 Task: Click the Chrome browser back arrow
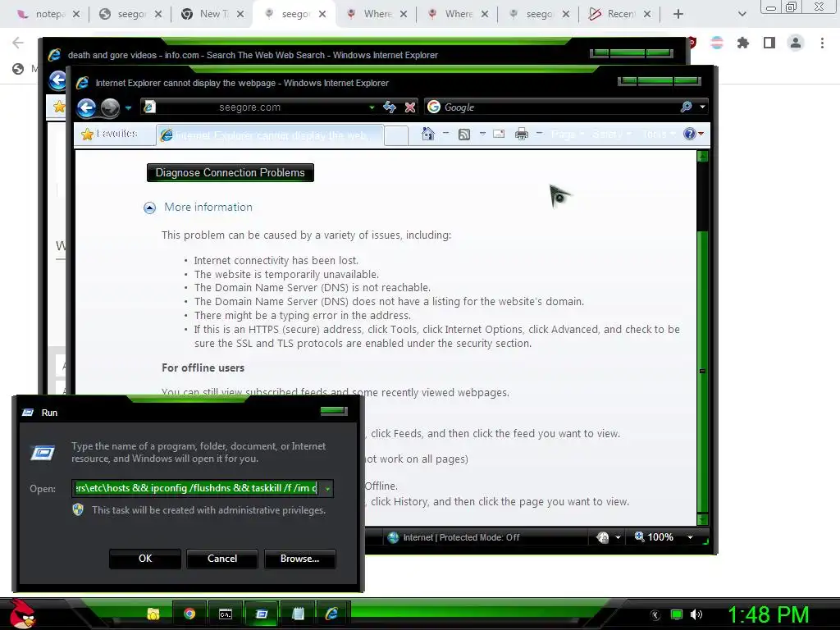(x=18, y=43)
